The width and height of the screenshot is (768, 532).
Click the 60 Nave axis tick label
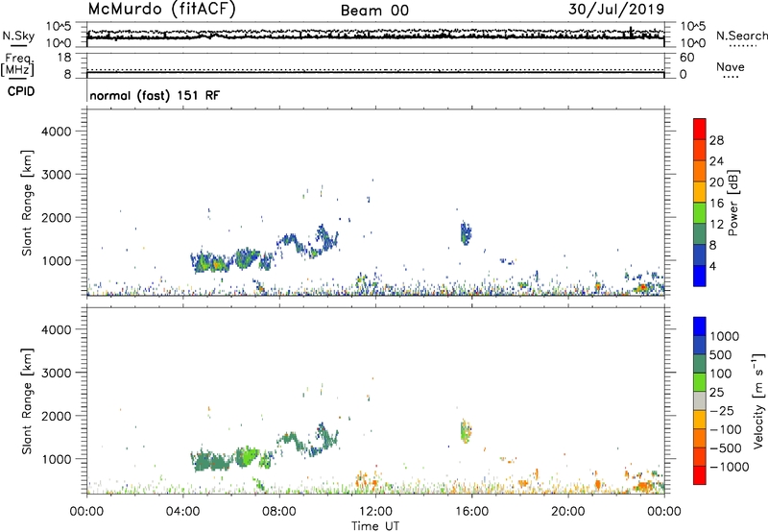point(686,58)
